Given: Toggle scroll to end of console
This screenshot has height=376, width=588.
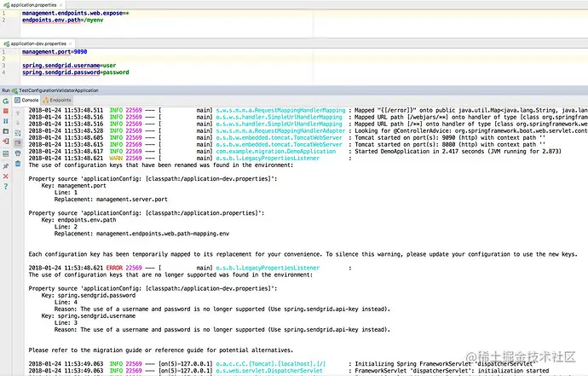Looking at the screenshot, I should point(18,143).
